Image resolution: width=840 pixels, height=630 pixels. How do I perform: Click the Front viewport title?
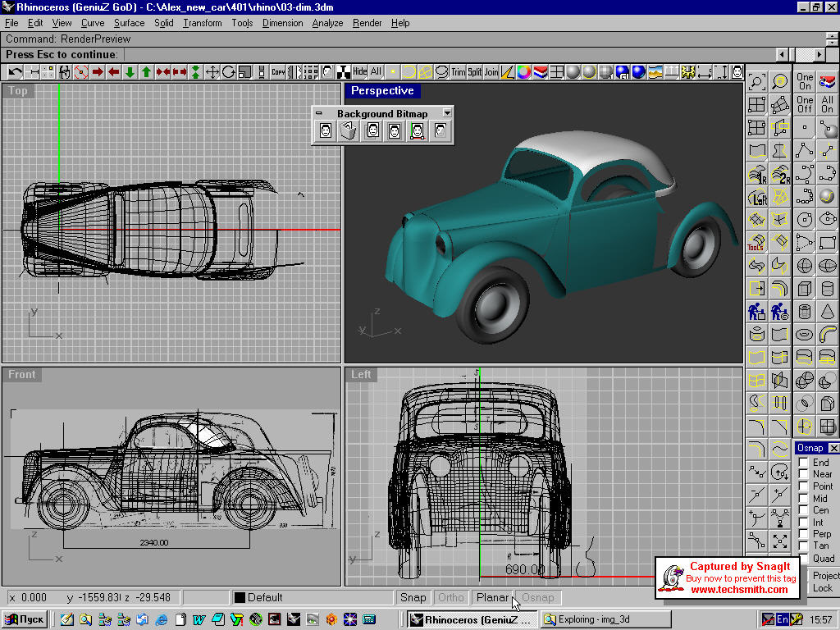pyautogui.click(x=22, y=374)
